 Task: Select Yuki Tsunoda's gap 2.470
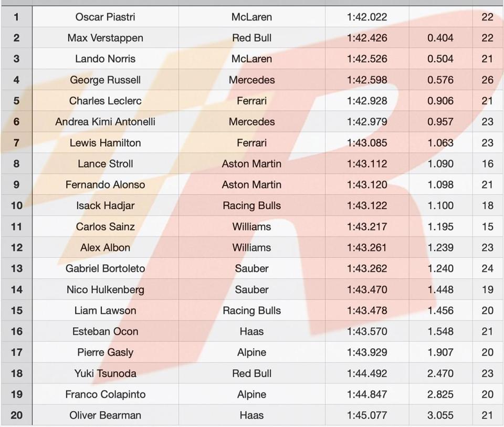(x=440, y=373)
